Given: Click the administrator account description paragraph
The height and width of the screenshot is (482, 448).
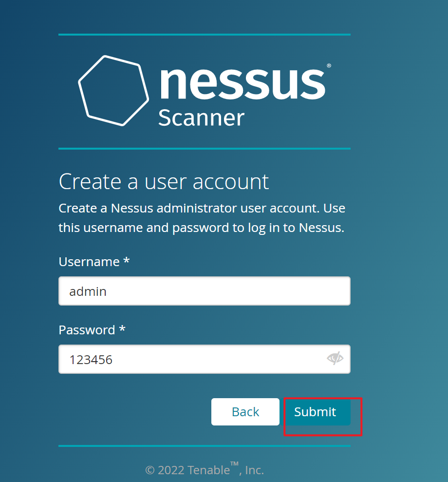Looking at the screenshot, I should 202,218.
